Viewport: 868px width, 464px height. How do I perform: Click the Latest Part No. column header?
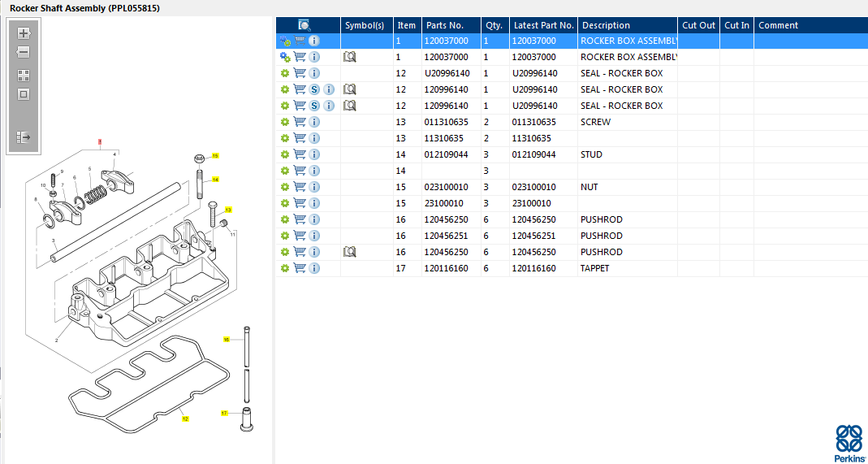543,25
